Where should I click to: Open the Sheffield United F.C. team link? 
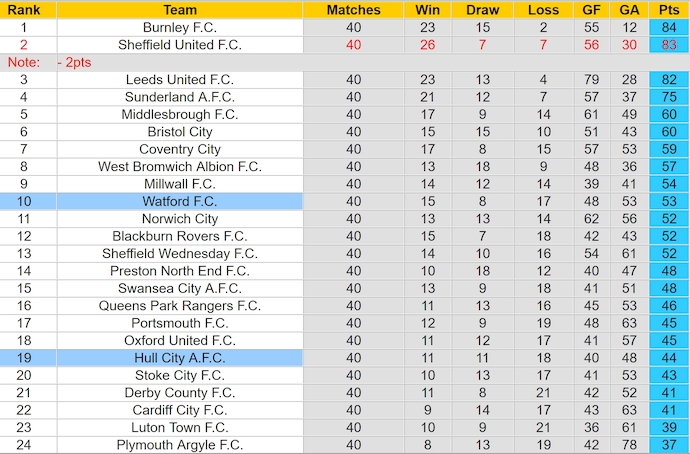click(180, 45)
